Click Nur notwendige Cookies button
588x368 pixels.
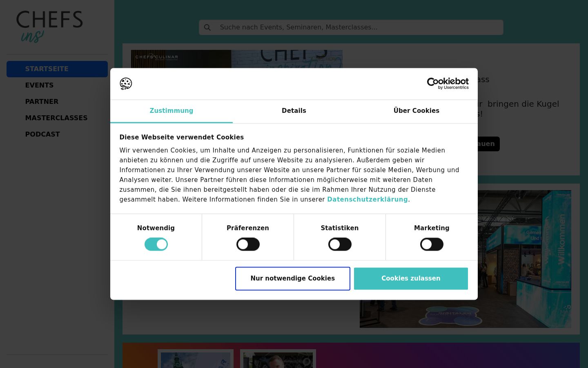tap(293, 278)
